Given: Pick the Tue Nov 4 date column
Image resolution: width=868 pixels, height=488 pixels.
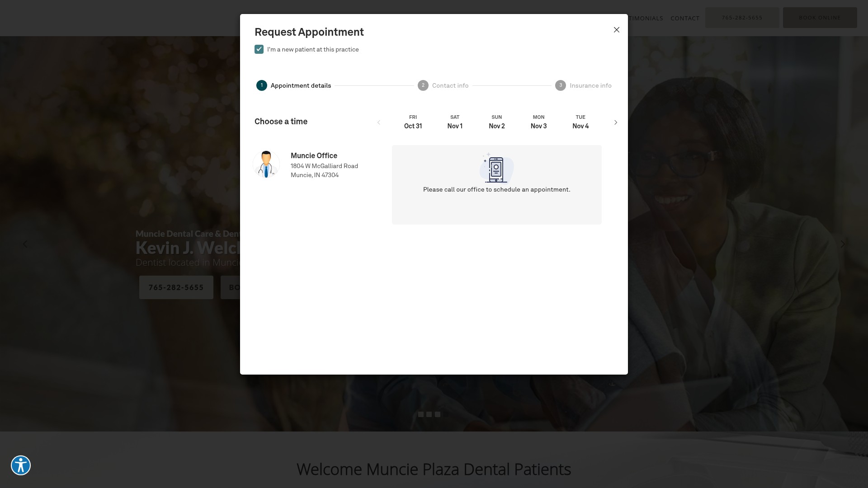Looking at the screenshot, I should click(x=580, y=122).
